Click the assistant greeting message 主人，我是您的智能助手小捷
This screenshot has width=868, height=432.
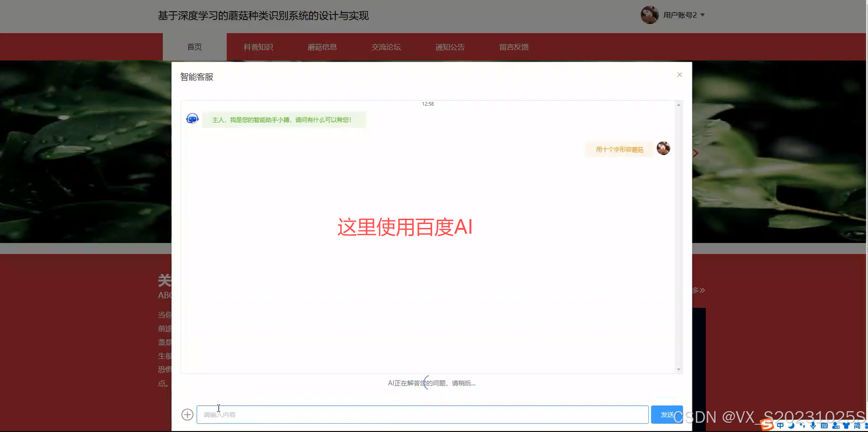[x=284, y=120]
